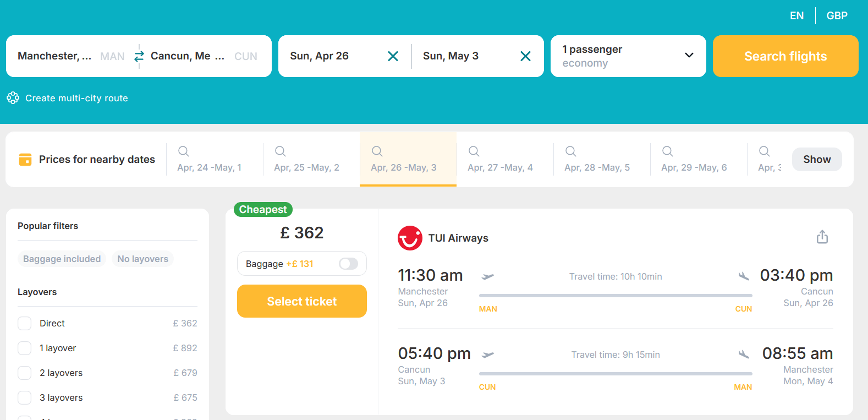The image size is (868, 420).
Task: Toggle baggage add-on for £131
Action: pos(348,264)
